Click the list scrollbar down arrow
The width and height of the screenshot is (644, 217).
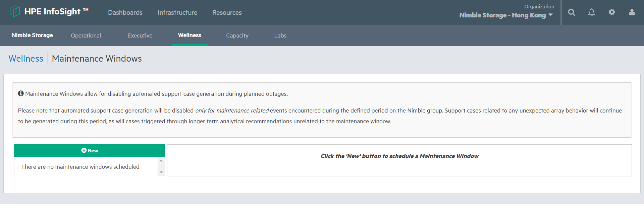pos(161,172)
